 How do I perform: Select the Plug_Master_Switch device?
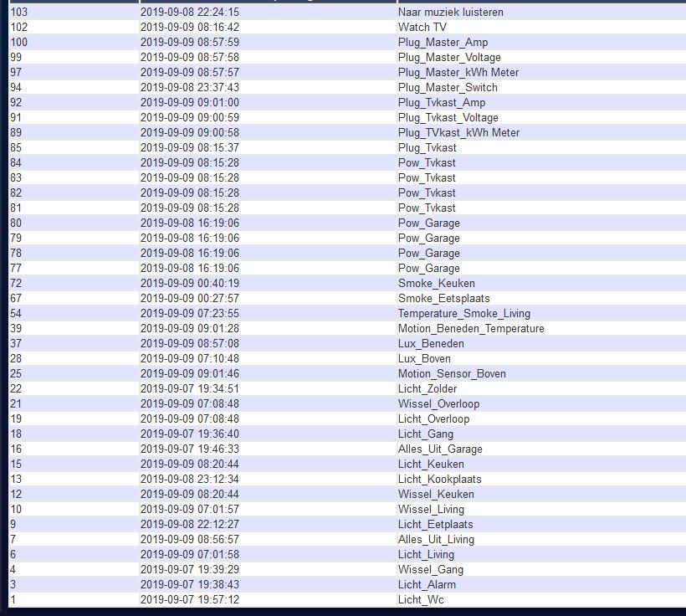coord(448,88)
